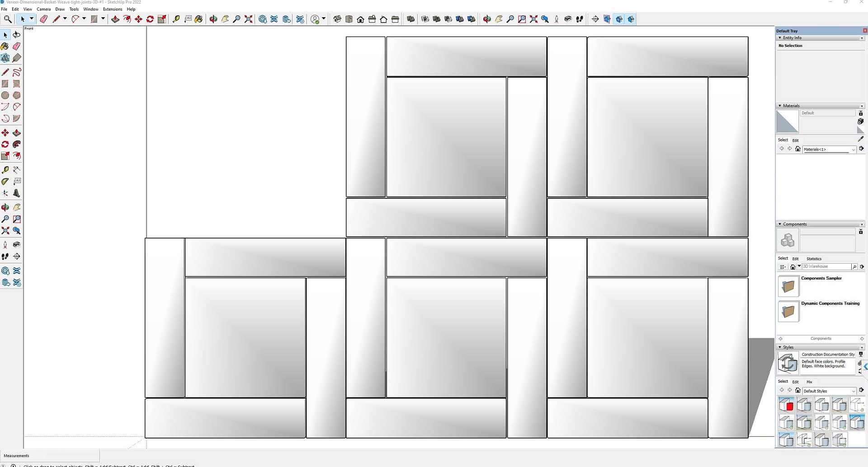Activate the material sample eyedropper in Materials panel
The width and height of the screenshot is (868, 467).
tap(861, 139)
